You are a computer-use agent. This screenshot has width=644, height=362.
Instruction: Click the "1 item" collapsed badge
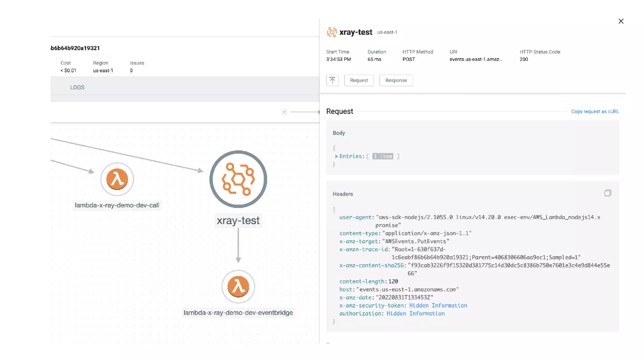pyautogui.click(x=383, y=156)
